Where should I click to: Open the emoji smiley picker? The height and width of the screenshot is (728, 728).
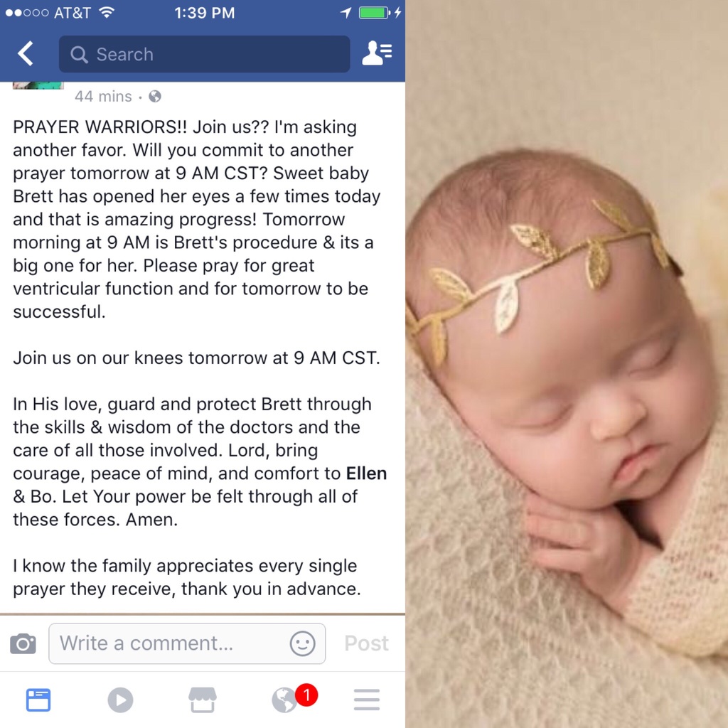point(303,643)
